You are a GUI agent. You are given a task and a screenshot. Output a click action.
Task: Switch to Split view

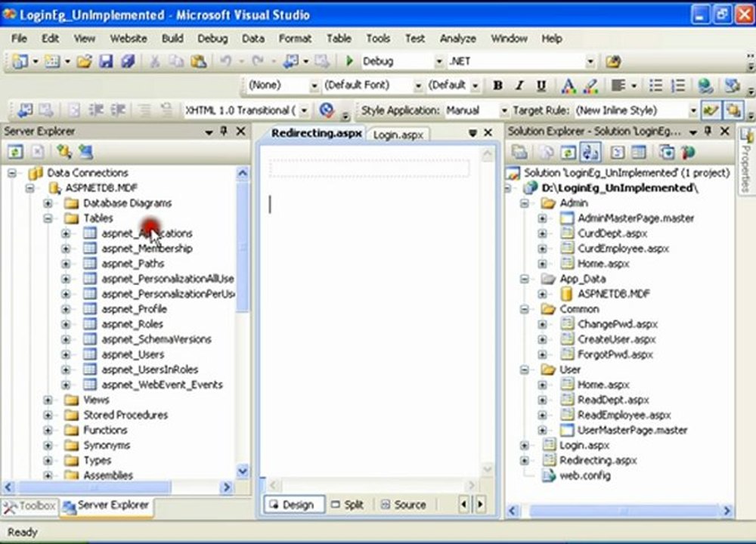(348, 505)
